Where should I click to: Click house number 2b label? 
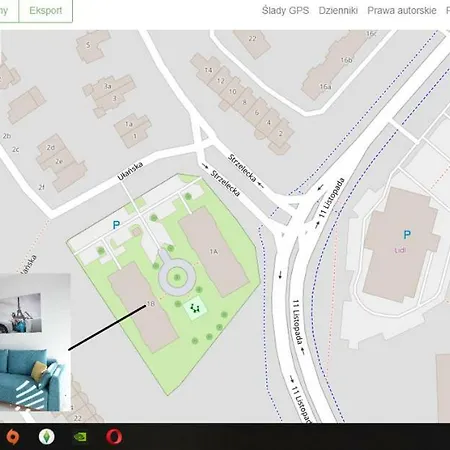point(7,136)
